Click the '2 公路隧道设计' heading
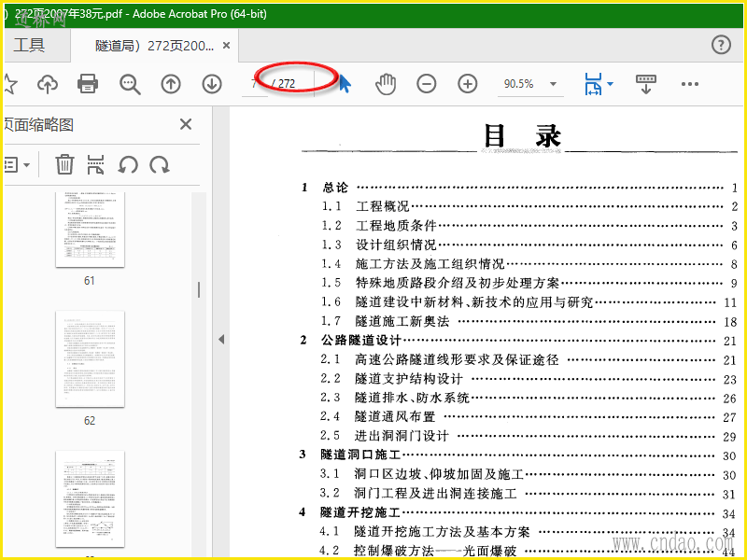This screenshot has width=747, height=560. point(519,341)
